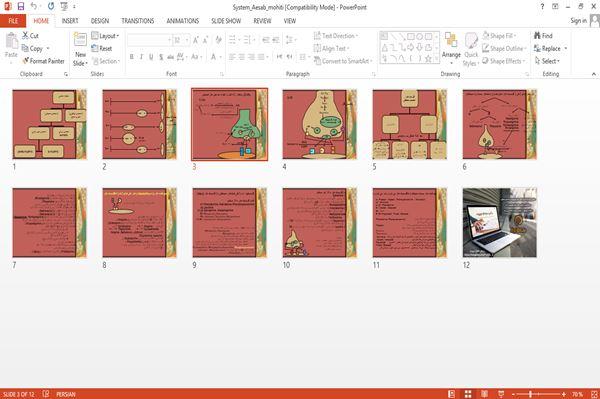Click the Redo/Repeat icon
The width and height of the screenshot is (600, 399).
(51, 6)
